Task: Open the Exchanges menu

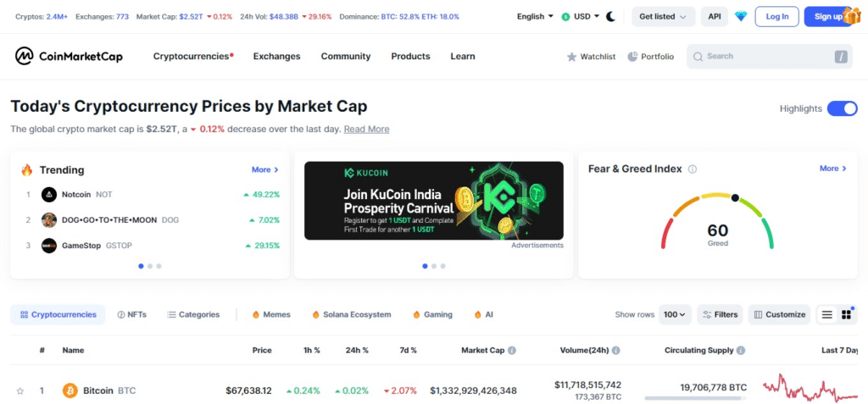Action: pos(276,57)
